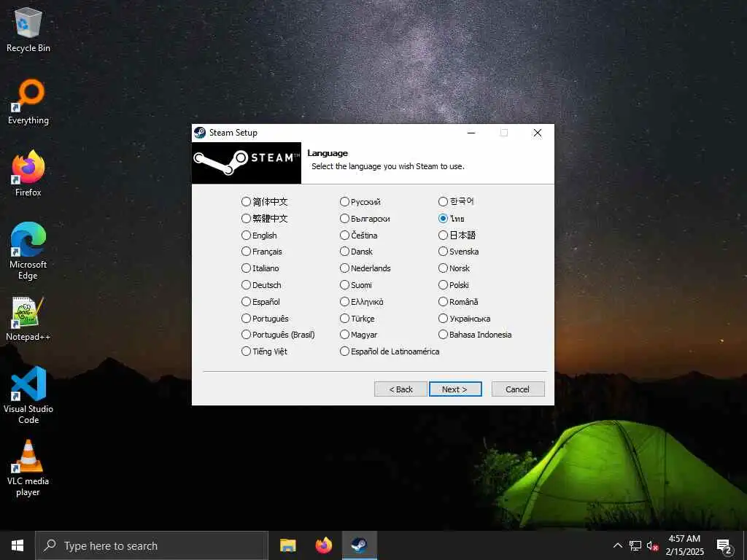Cancel the Steam Setup wizard

point(518,389)
